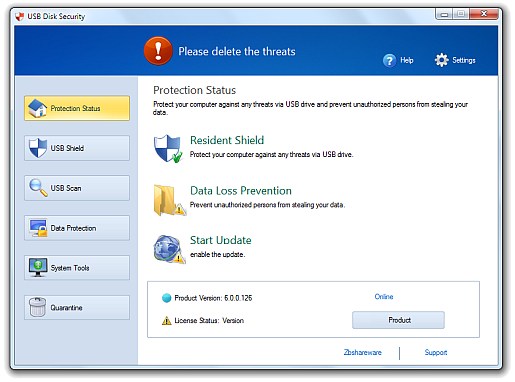Click the Product Version blue circle icon
Image resolution: width=515 pixels, height=382 pixels.
(x=166, y=298)
